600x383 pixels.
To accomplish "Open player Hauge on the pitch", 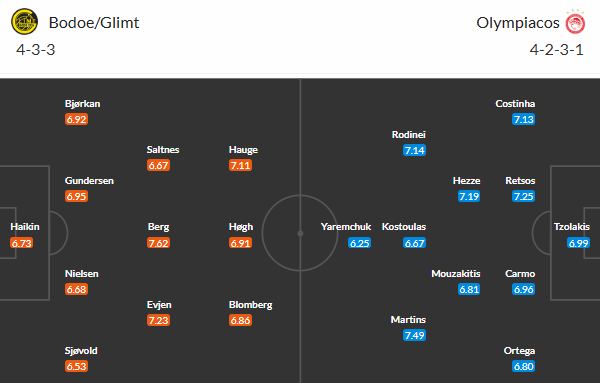I will [243, 150].
